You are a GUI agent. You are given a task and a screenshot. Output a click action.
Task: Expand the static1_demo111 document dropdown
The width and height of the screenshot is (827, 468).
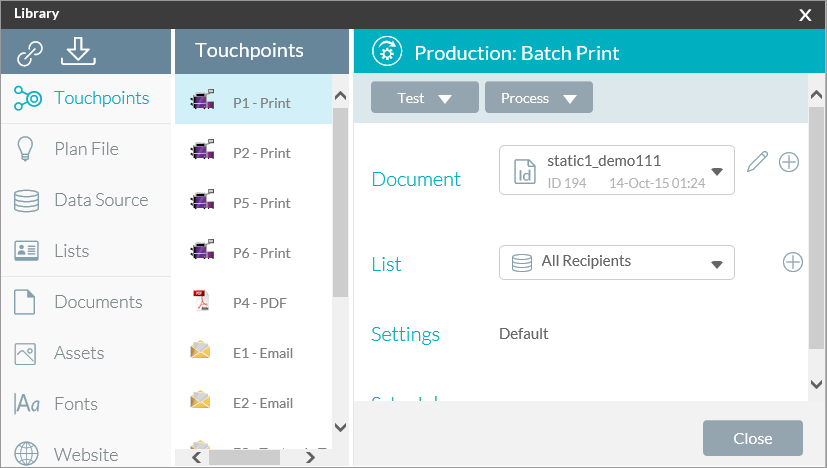(717, 171)
